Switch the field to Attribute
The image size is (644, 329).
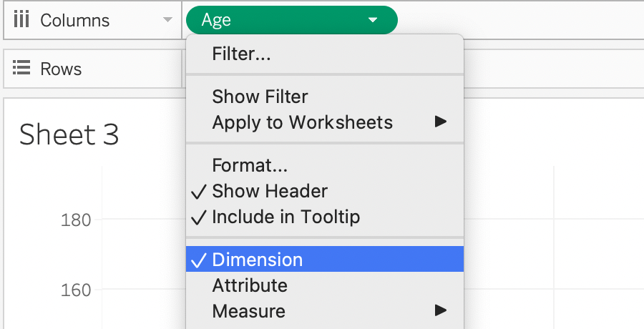250,285
